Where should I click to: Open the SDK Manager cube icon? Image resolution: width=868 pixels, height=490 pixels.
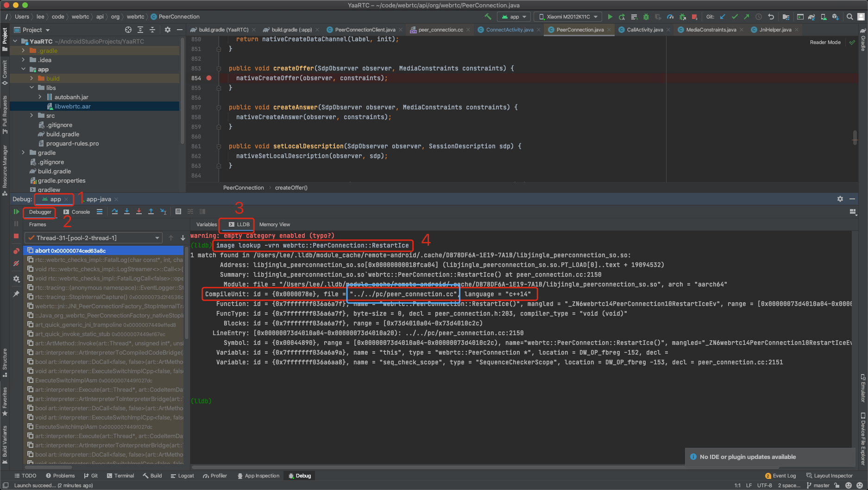[x=835, y=17]
